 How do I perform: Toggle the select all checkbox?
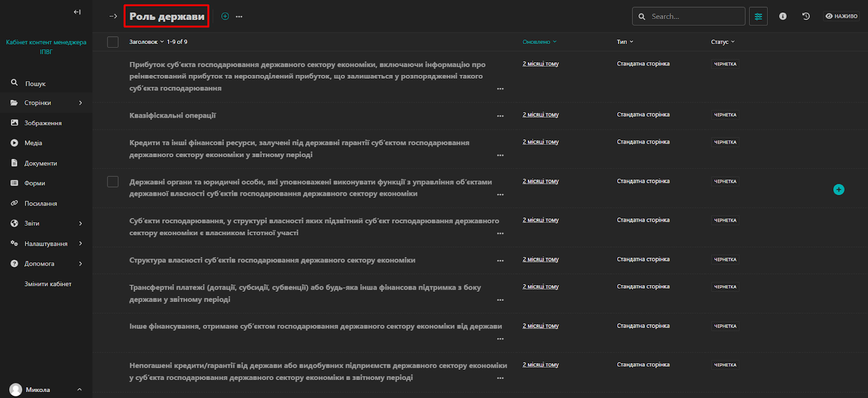(113, 42)
